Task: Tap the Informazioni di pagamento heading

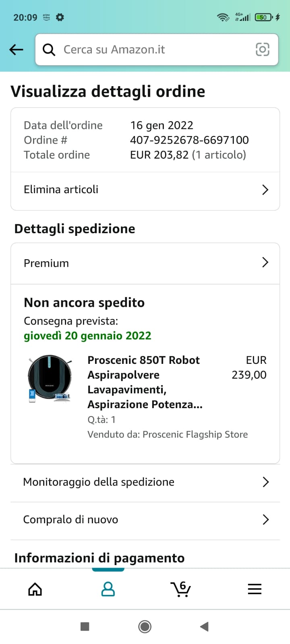Action: point(99,558)
